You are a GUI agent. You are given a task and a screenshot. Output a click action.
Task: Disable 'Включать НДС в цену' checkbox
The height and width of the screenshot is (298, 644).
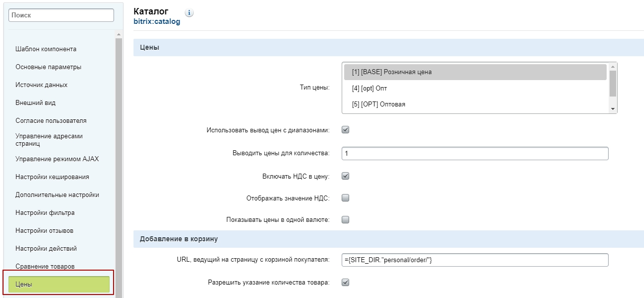tap(346, 176)
